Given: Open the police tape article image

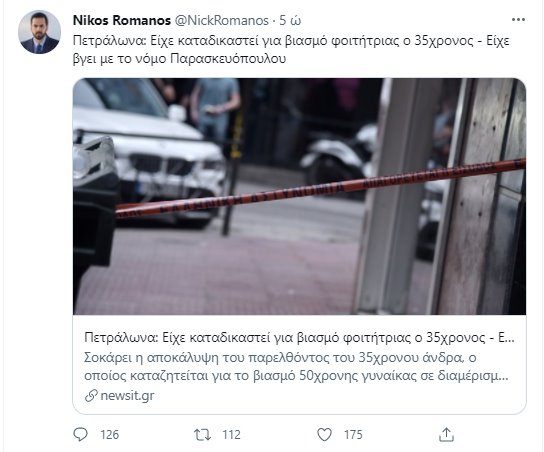Looking at the screenshot, I should (299, 196).
